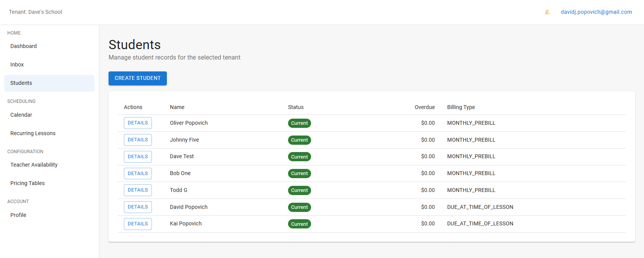This screenshot has height=258, width=644.
Task: Click the name Dave Test
Action: click(182, 156)
